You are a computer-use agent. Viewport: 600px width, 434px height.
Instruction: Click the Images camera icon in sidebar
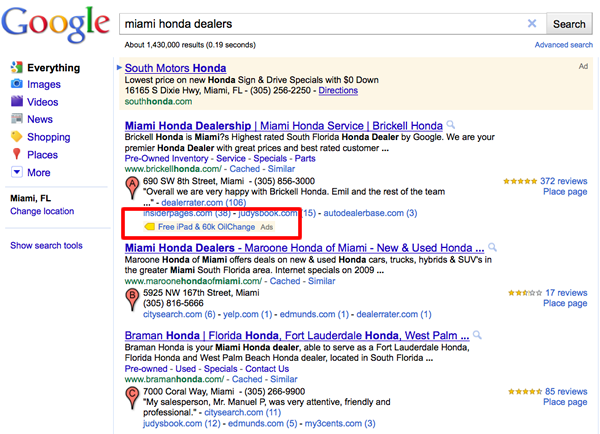[16, 84]
